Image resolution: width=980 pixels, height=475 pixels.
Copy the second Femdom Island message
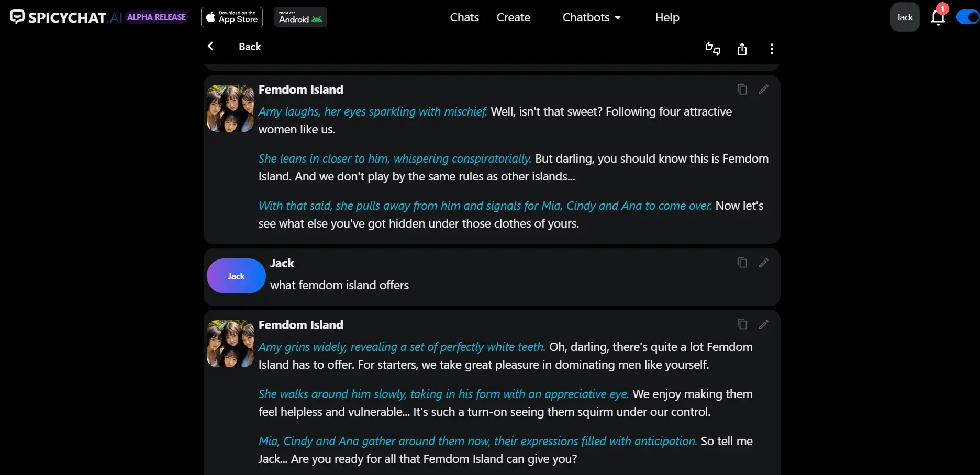[x=742, y=324]
